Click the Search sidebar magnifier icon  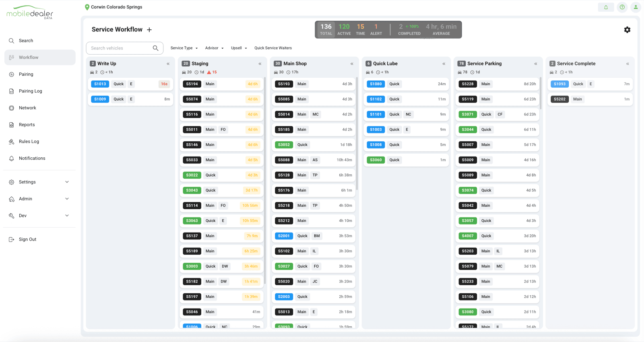click(x=12, y=41)
